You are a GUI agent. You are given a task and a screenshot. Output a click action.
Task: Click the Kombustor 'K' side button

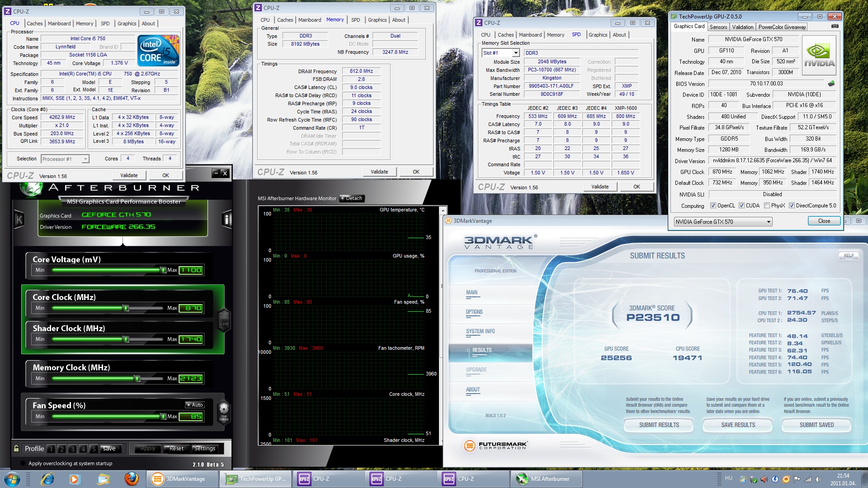point(19,220)
